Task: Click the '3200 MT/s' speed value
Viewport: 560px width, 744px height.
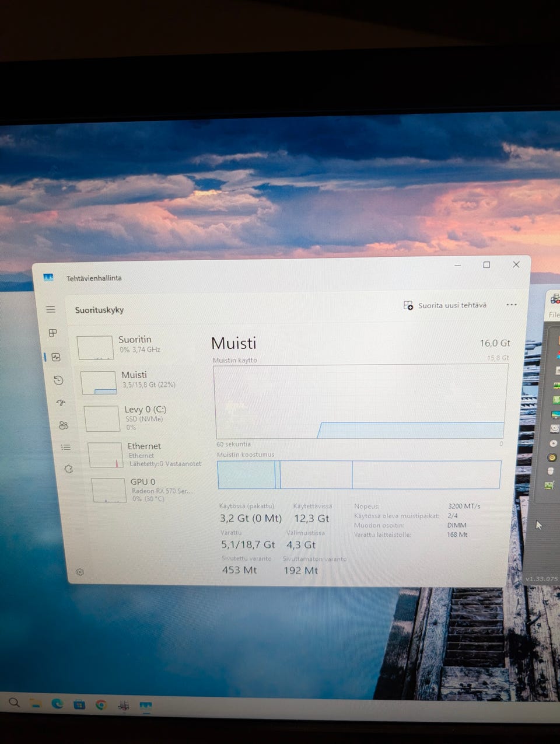Action: tap(464, 506)
